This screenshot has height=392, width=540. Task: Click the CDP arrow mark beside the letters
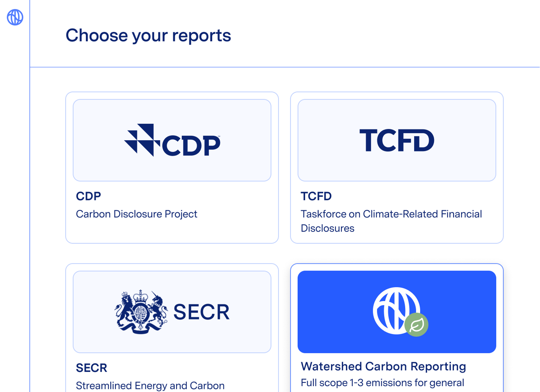pos(142,141)
